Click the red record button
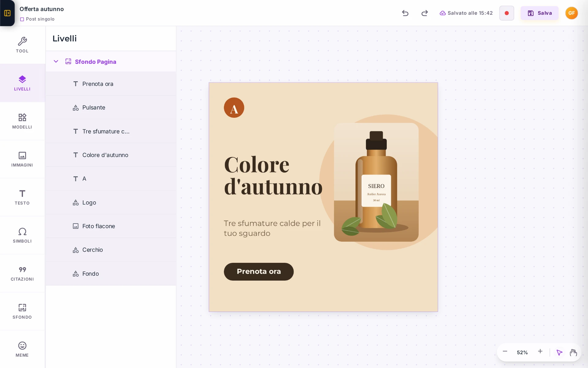The width and height of the screenshot is (588, 368). click(507, 13)
